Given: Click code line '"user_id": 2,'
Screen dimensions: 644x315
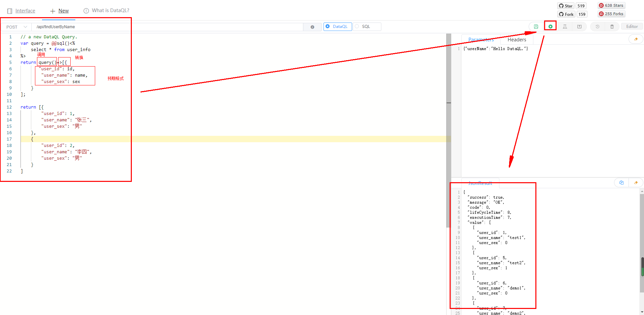Looking at the screenshot, I should click(x=58, y=145).
